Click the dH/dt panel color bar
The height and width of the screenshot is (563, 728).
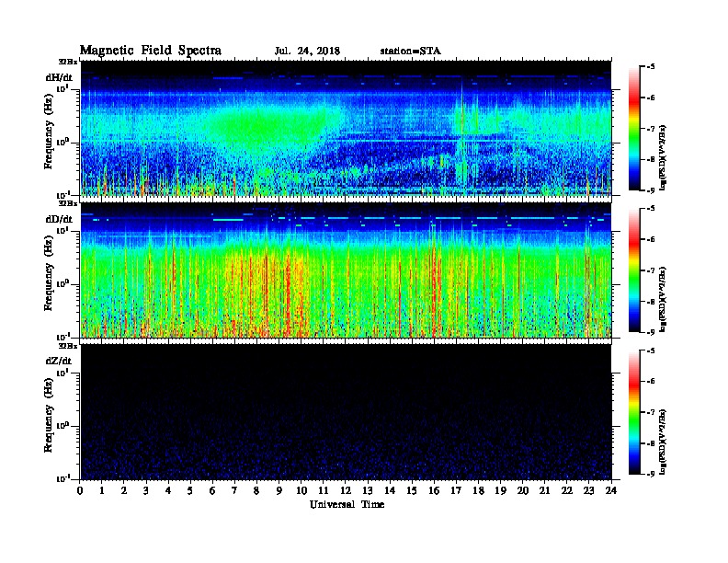pos(634,128)
